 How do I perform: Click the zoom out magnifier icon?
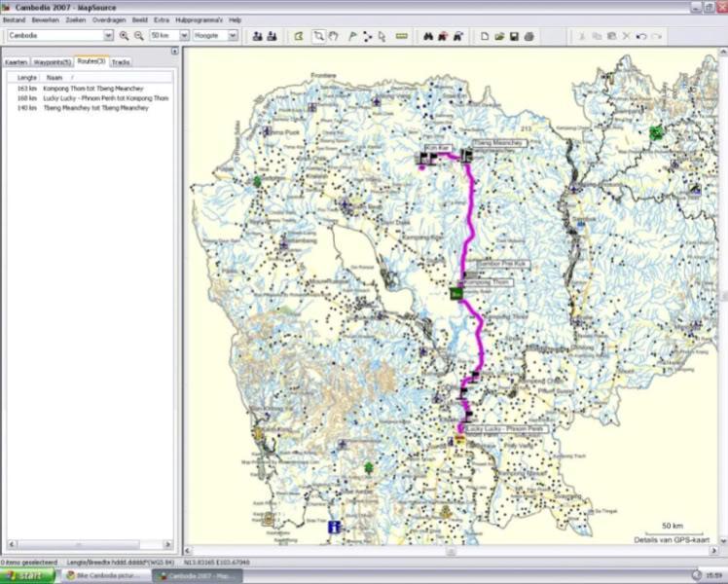pos(139,36)
